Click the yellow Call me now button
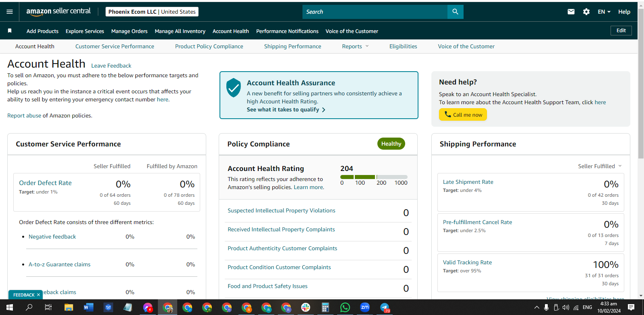 tap(463, 115)
